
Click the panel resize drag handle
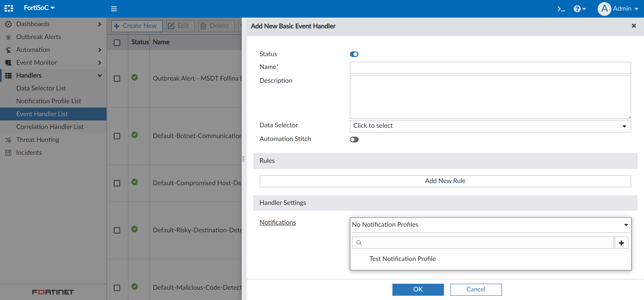243,159
